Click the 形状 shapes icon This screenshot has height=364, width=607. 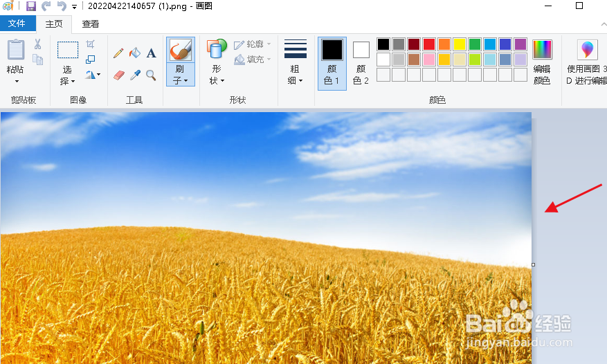217,50
